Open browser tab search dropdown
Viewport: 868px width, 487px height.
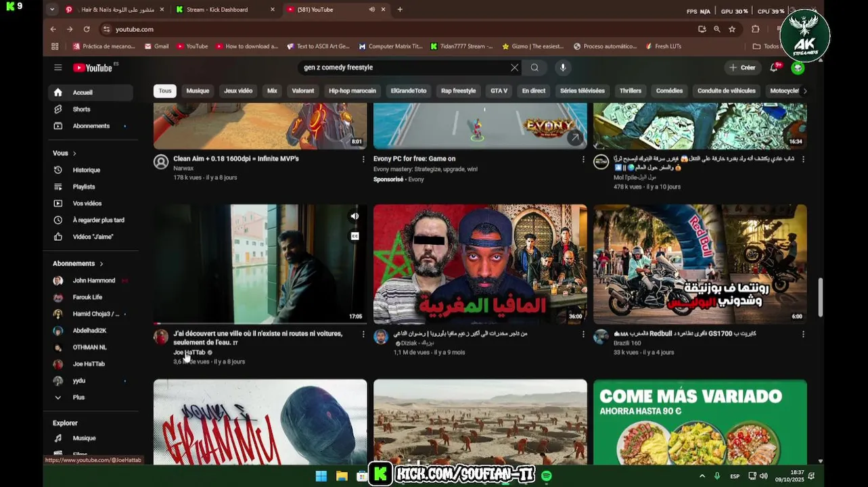point(52,9)
